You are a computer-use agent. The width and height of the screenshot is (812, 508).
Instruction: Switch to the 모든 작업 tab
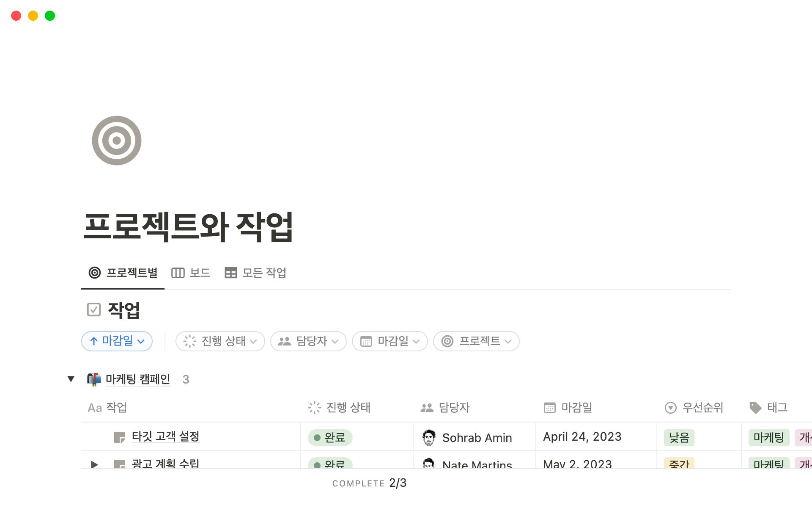click(x=255, y=273)
